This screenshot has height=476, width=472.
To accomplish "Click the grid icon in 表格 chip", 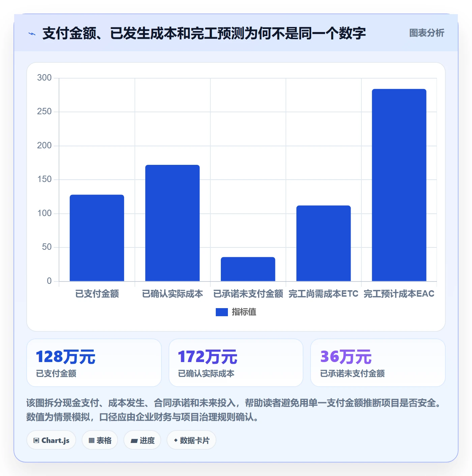I will pyautogui.click(x=91, y=441).
